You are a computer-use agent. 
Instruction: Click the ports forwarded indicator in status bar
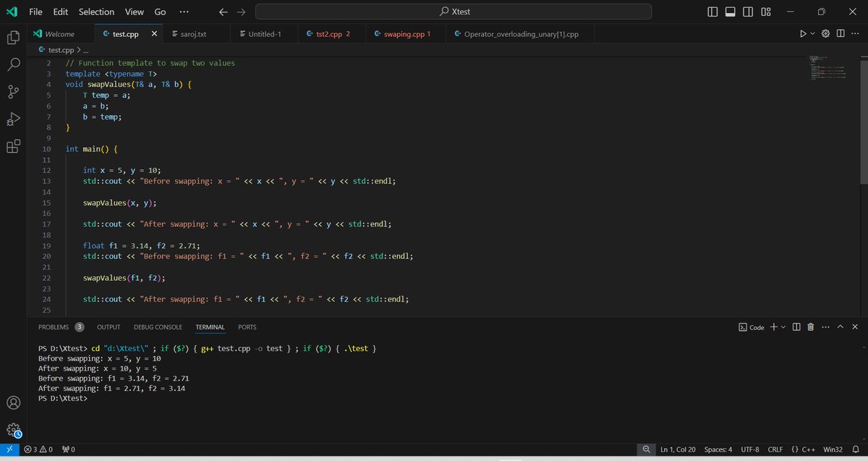[69, 449]
